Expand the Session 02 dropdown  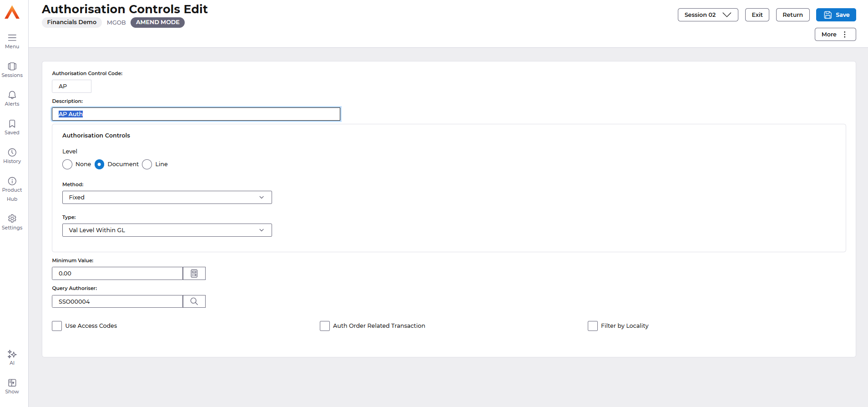[x=707, y=15]
